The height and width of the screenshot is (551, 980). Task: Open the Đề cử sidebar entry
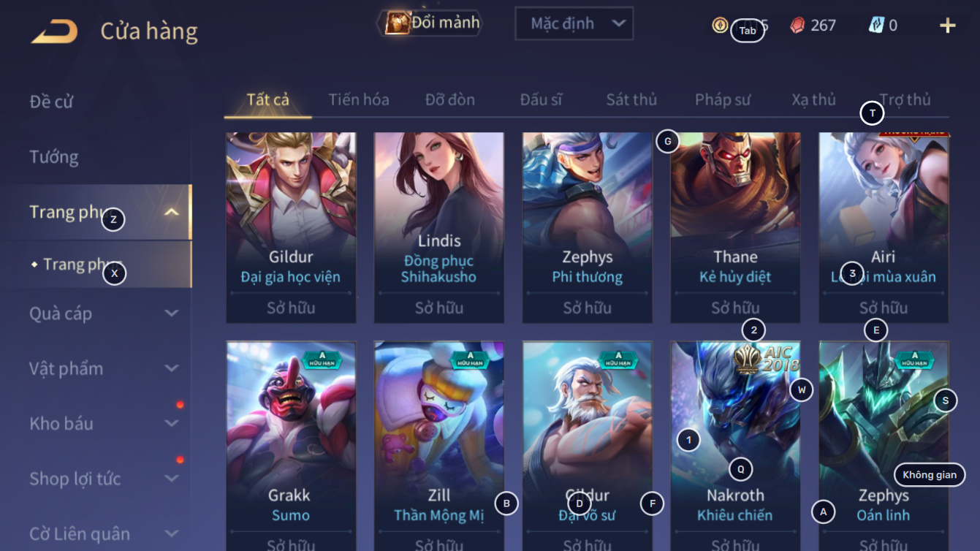[51, 101]
